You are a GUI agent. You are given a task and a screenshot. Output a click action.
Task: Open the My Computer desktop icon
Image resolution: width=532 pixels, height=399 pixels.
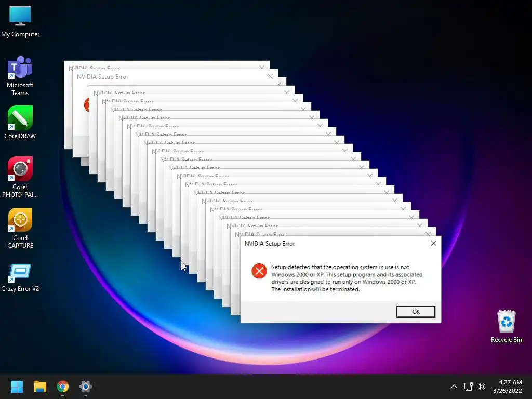[x=20, y=22]
